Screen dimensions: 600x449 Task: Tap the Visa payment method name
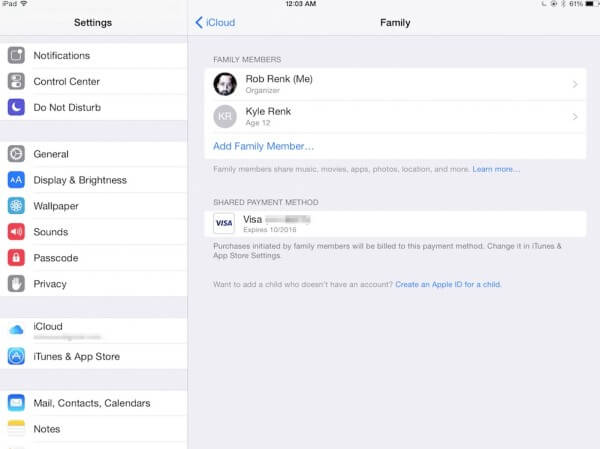coord(253,219)
